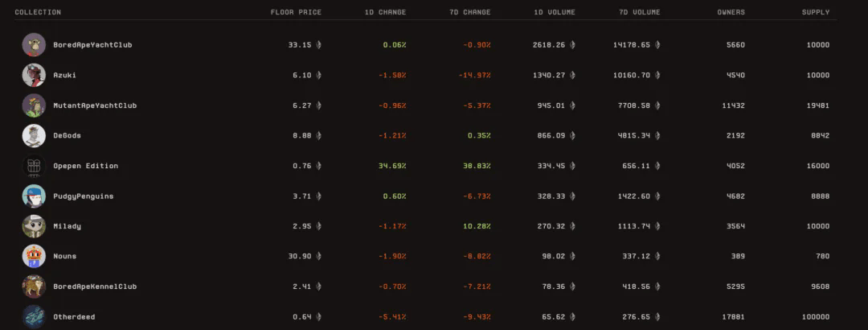Click the BoredApeYachtClub collection avatar
This screenshot has width=868, height=330.
pos(34,45)
